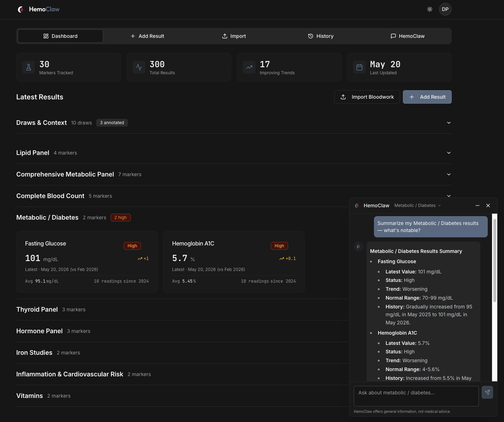Click the HemoClaw medical advice disclaimer text
This screenshot has width=504, height=422.
point(402,411)
